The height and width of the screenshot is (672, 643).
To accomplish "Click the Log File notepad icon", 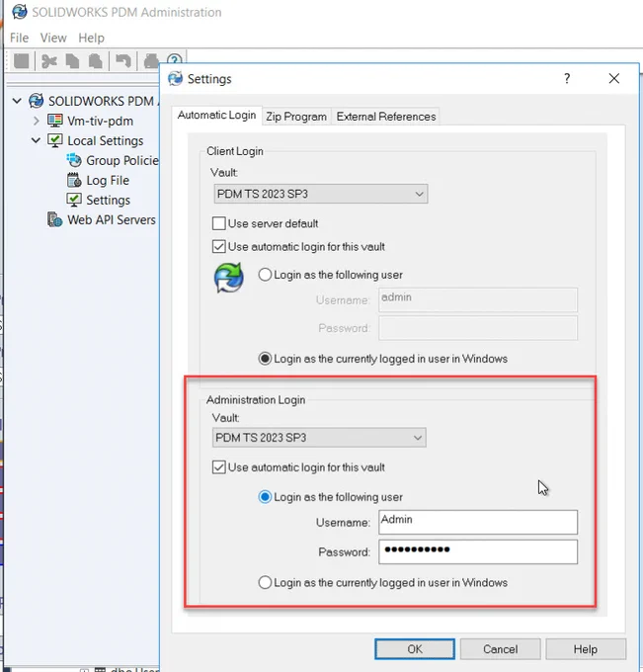I will coord(74,180).
